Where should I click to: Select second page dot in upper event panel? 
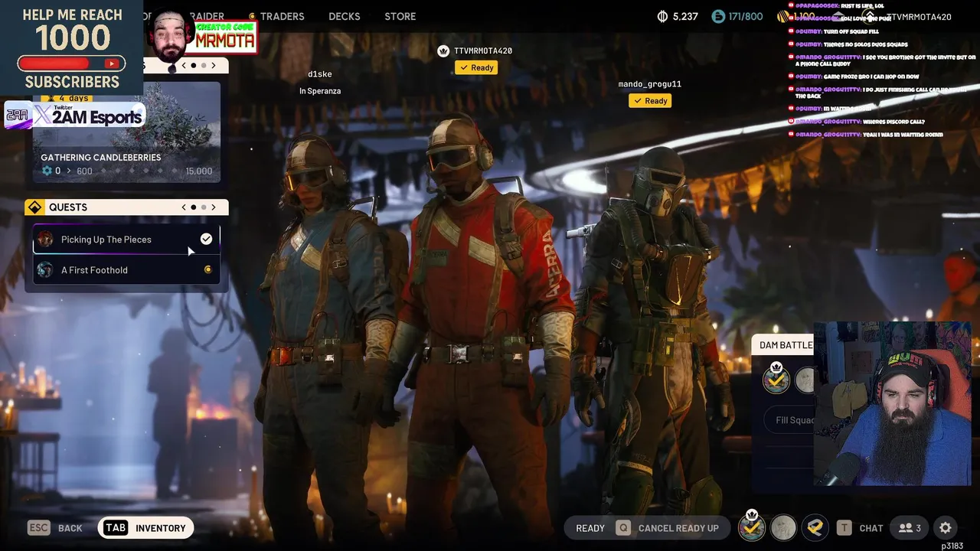(204, 66)
